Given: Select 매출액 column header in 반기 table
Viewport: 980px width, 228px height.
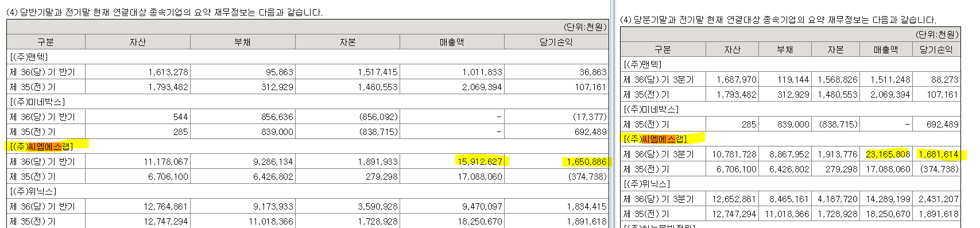Looking at the screenshot, I should 452,42.
